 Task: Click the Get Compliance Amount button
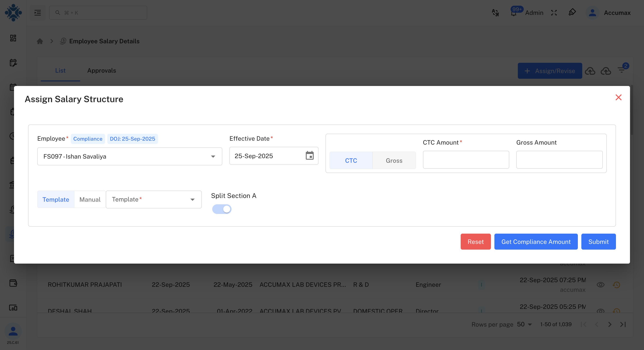[536, 241]
